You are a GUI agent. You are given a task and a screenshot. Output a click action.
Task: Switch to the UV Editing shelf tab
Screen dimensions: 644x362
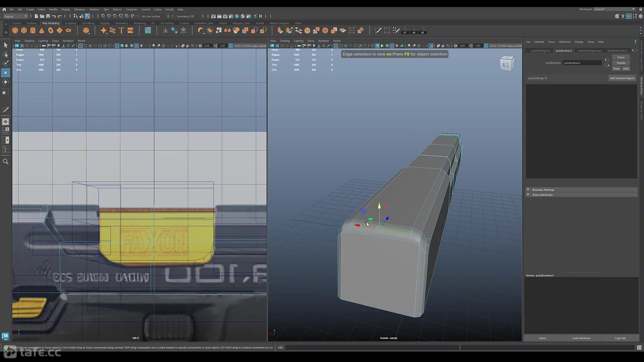88,23
